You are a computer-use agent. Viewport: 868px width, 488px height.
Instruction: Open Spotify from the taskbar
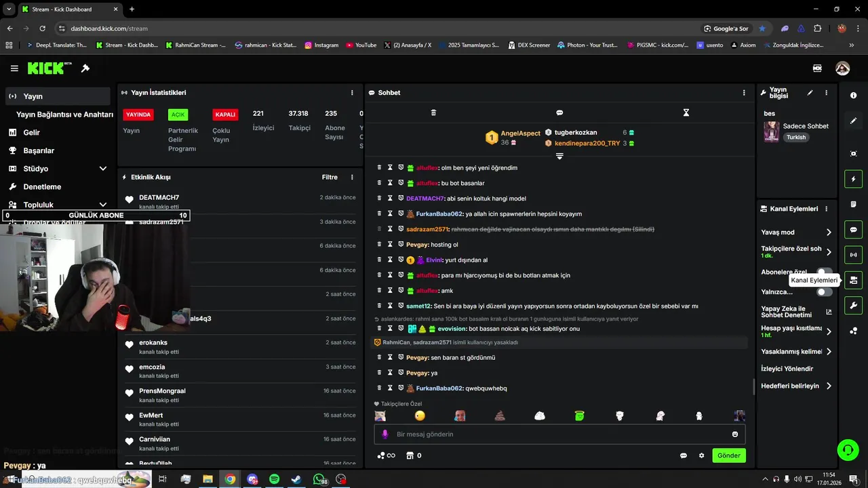(275, 479)
